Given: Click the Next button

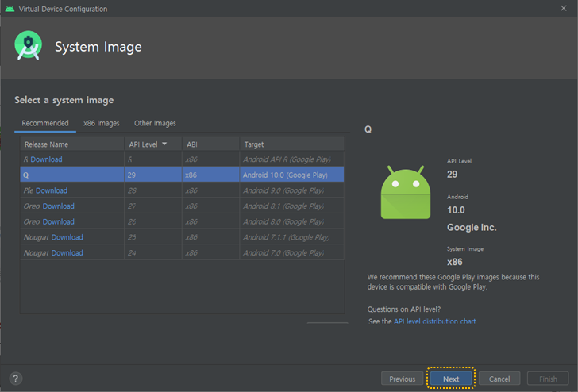Looking at the screenshot, I should (x=451, y=379).
